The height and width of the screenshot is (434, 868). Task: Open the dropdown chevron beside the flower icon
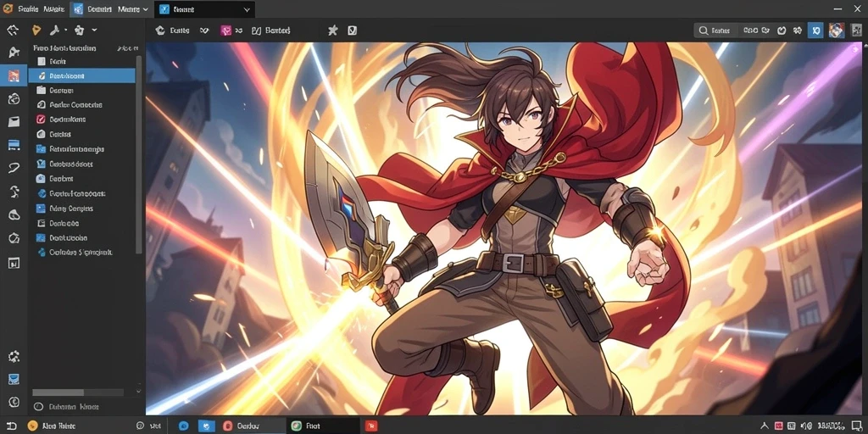click(x=95, y=30)
